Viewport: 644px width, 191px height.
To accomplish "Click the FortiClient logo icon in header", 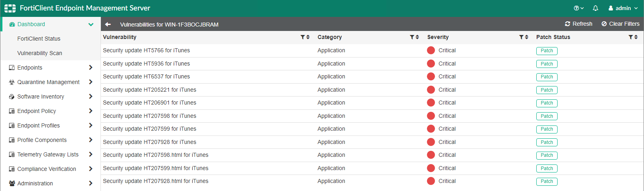I will click(10, 8).
